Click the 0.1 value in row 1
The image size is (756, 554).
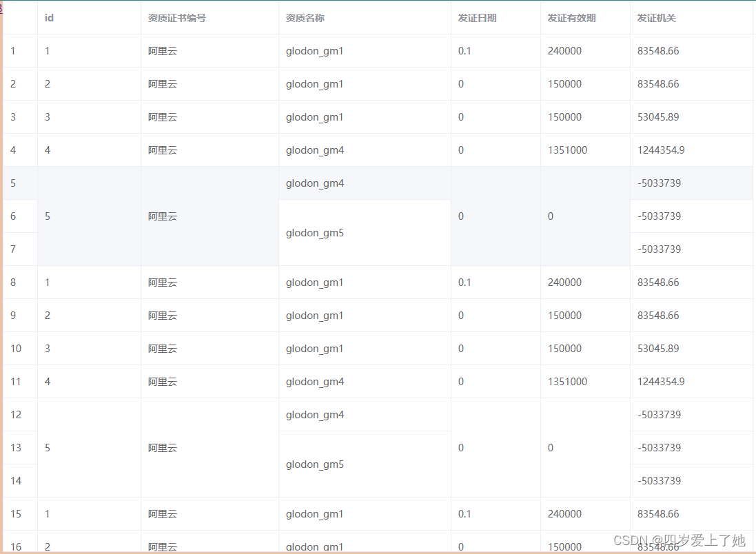click(464, 50)
